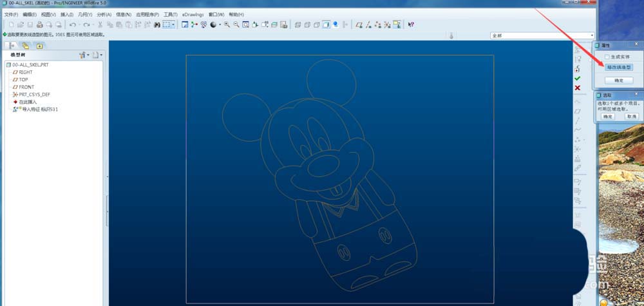Screen dimensions: 644x306
Task: Select the RIGHT datum plane
Action: (23, 72)
